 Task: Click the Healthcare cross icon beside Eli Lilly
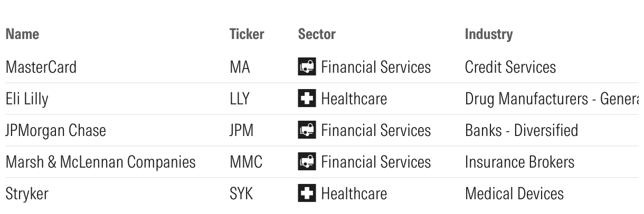point(307,99)
